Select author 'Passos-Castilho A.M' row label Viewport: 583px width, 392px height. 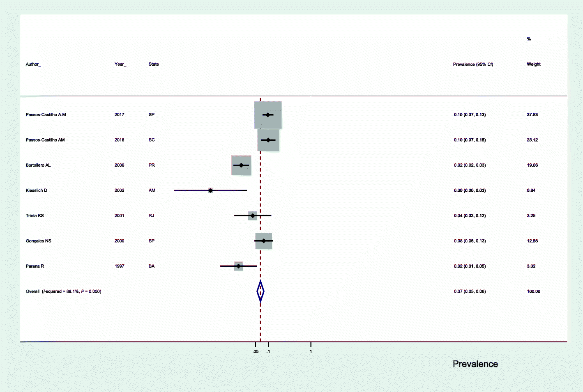click(46, 115)
